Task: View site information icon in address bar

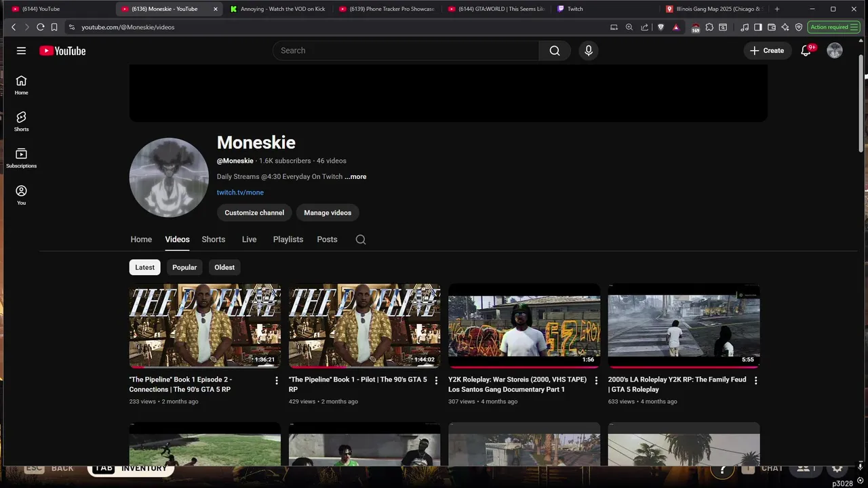Action: [72, 27]
